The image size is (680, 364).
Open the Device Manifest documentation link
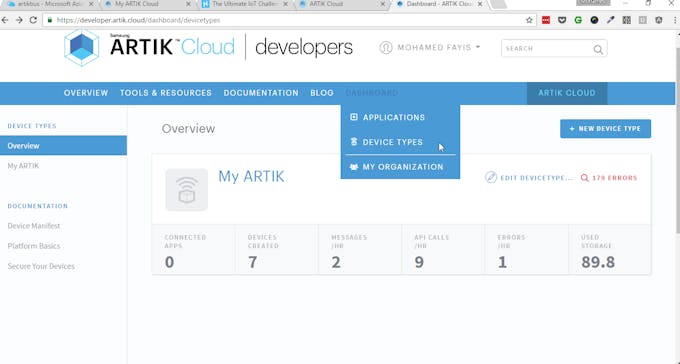click(34, 226)
